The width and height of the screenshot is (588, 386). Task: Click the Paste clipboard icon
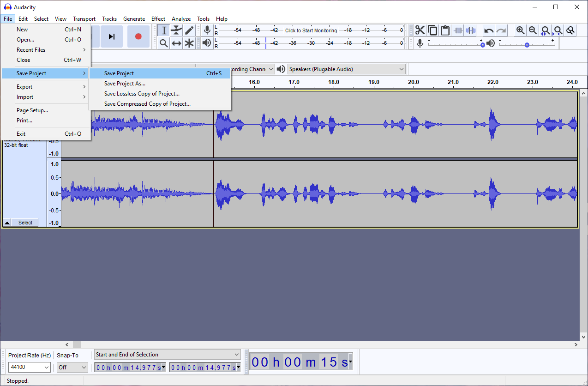coord(445,30)
